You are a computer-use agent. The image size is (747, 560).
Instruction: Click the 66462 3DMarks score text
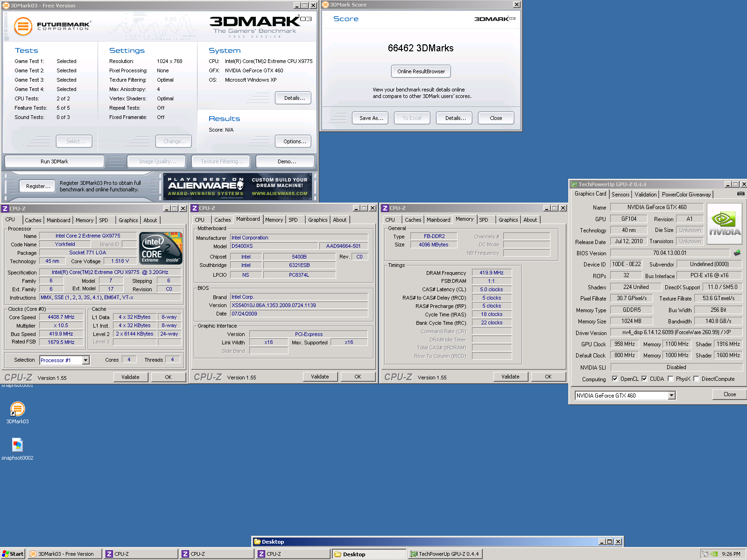[x=421, y=48]
